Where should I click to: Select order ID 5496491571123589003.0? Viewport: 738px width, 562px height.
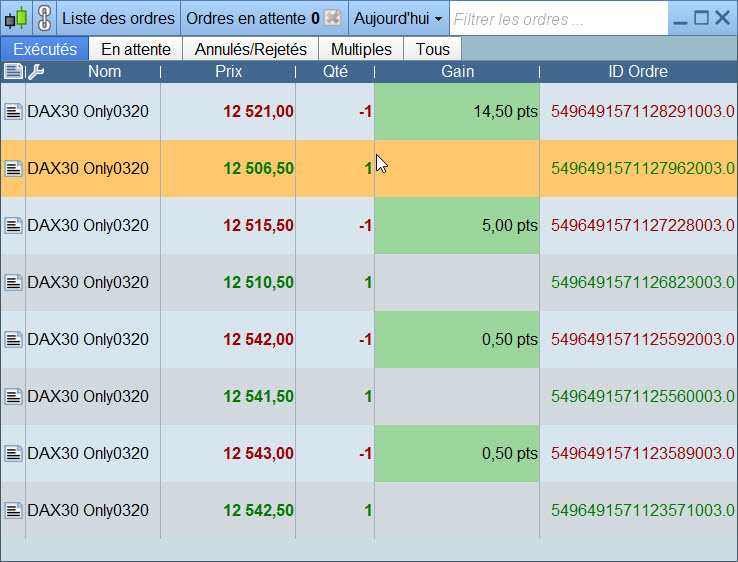(x=642, y=453)
